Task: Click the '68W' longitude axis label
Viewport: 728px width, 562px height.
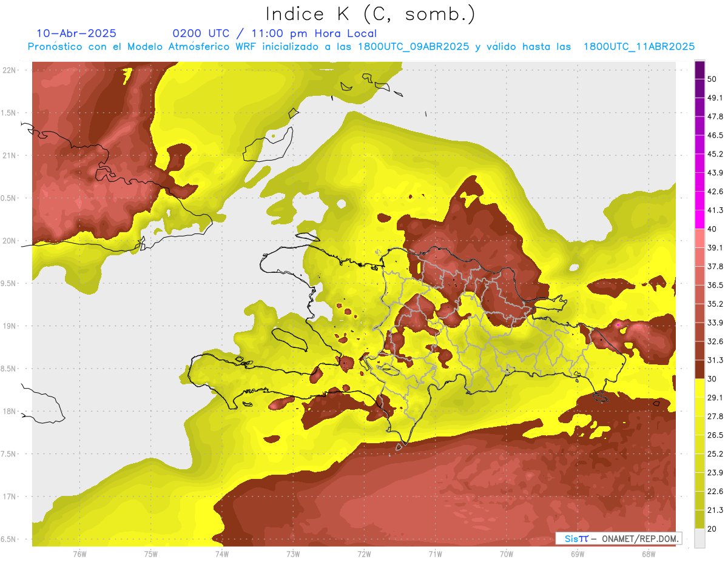Action: coord(648,554)
